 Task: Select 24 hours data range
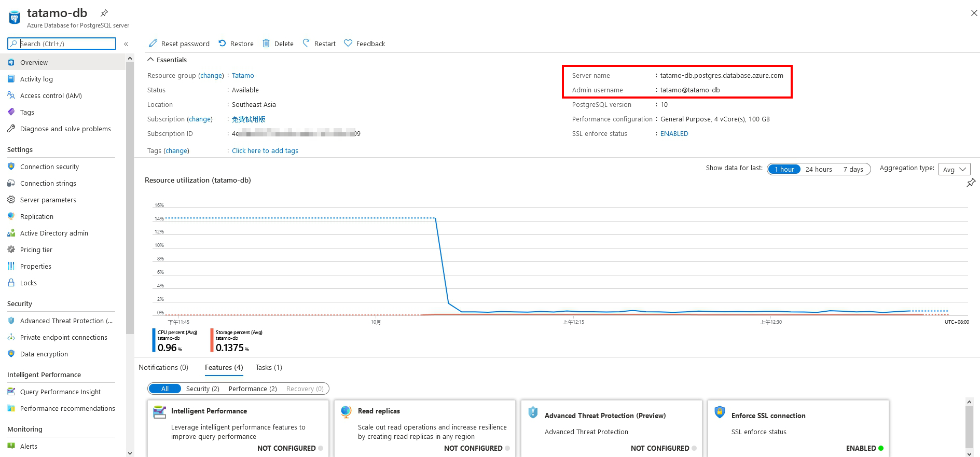coord(819,169)
